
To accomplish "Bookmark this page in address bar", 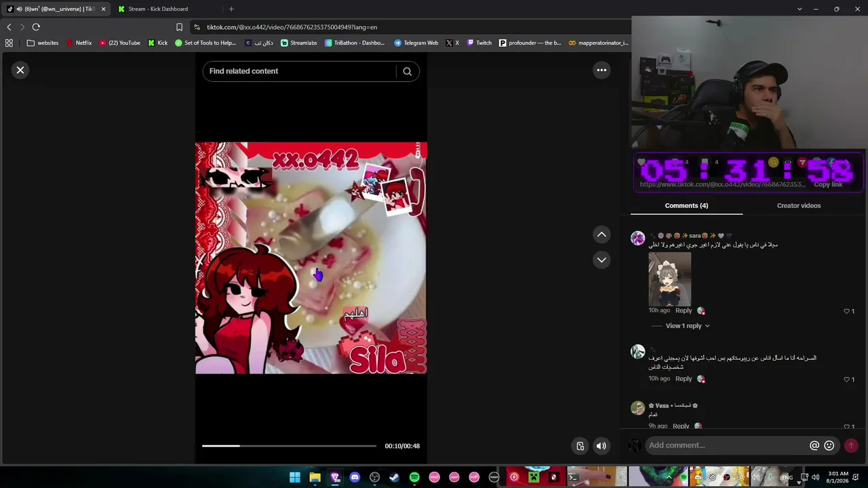I will coord(179,27).
